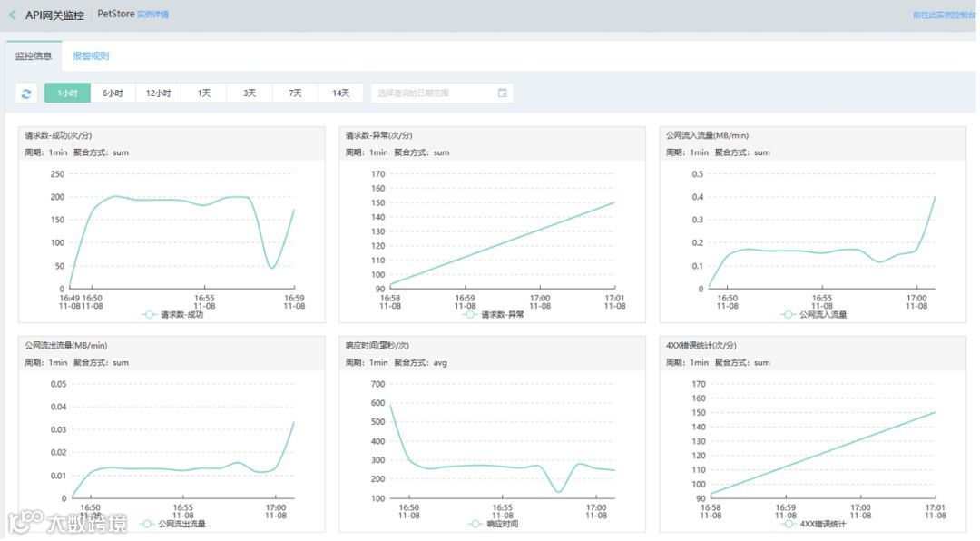This screenshot has height=541, width=980.
Task: Click the 聚合方式: avg label in 响应时间 chart
Action: [x=421, y=363]
